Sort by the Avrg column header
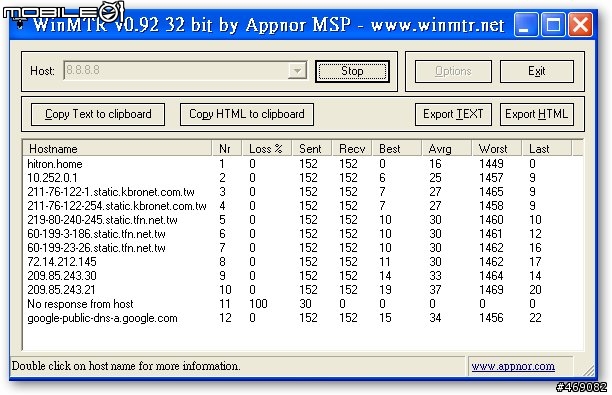Screen dimensions: 612x395 pos(447,149)
